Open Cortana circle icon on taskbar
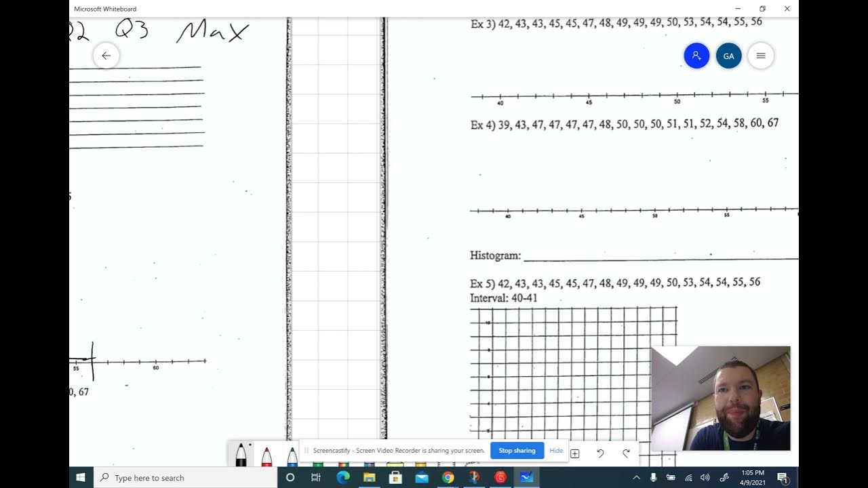Screen dimensions: 868x488 (x=290, y=477)
